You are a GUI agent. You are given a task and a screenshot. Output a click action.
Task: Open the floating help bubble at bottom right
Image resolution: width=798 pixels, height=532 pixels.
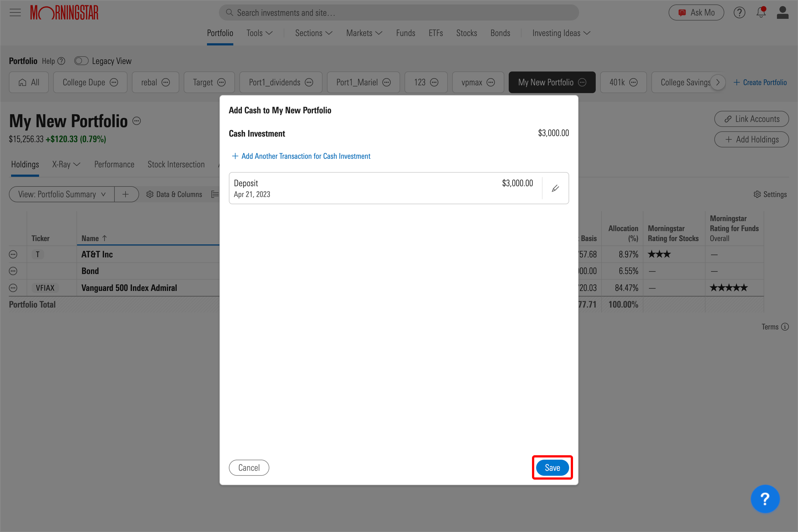click(765, 499)
